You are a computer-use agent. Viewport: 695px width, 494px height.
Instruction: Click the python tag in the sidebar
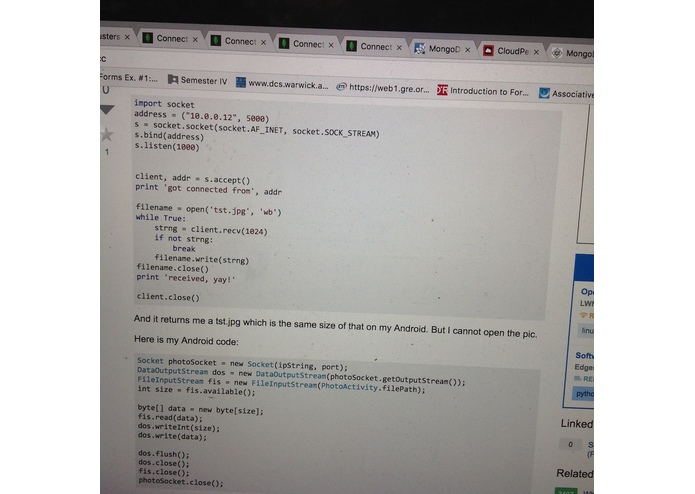click(583, 393)
